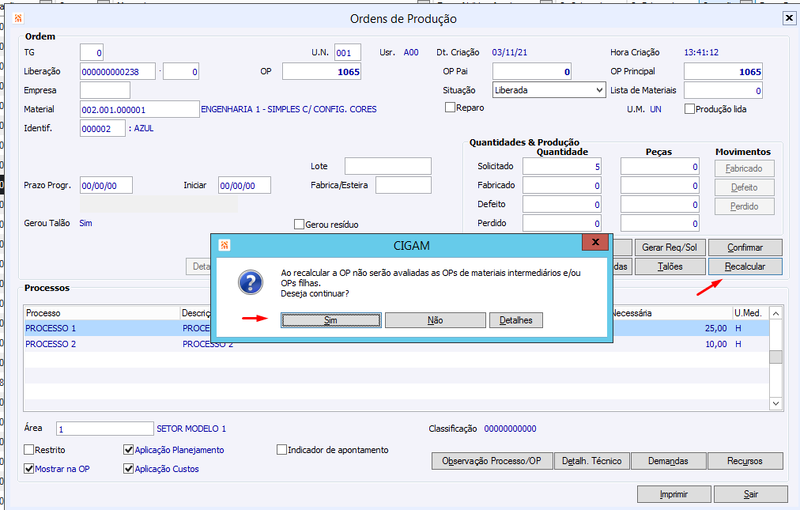
Task: Check the Gerou resíduo checkbox
Action: click(x=299, y=224)
